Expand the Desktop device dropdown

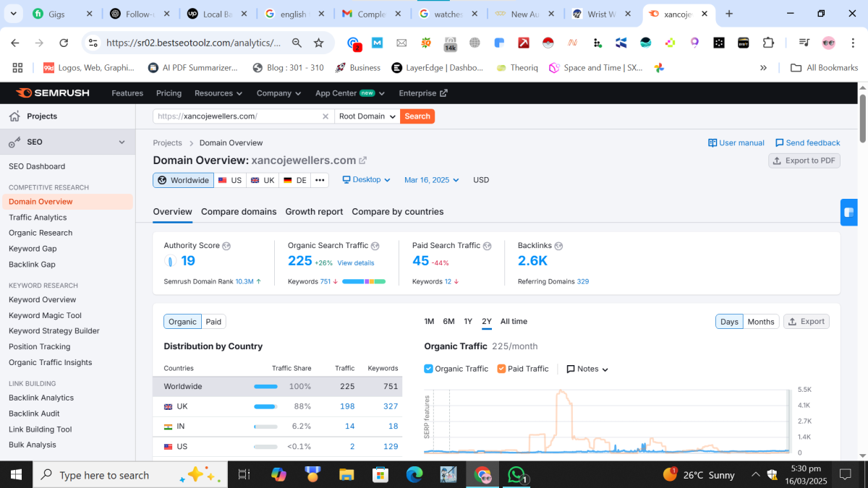(366, 180)
